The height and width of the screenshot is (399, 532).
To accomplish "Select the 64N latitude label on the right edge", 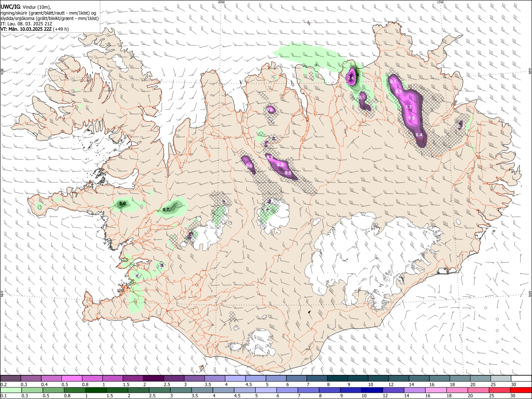I will click(x=530, y=294).
